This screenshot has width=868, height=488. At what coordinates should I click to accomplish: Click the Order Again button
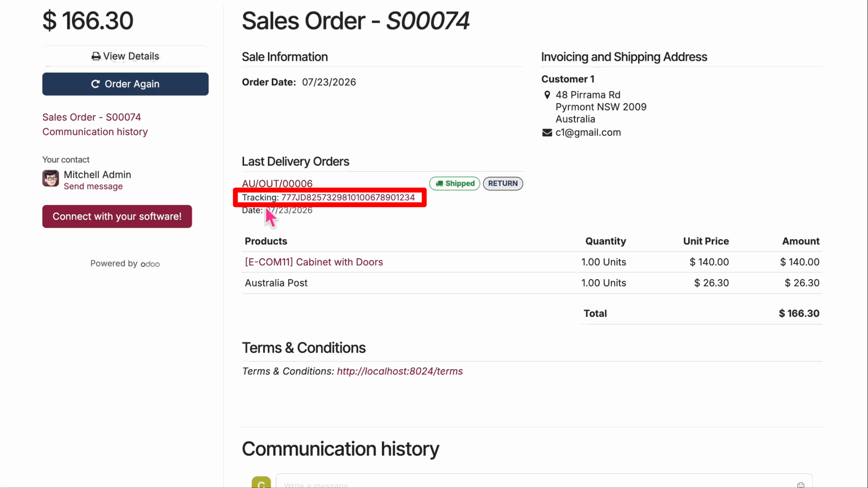pos(125,84)
